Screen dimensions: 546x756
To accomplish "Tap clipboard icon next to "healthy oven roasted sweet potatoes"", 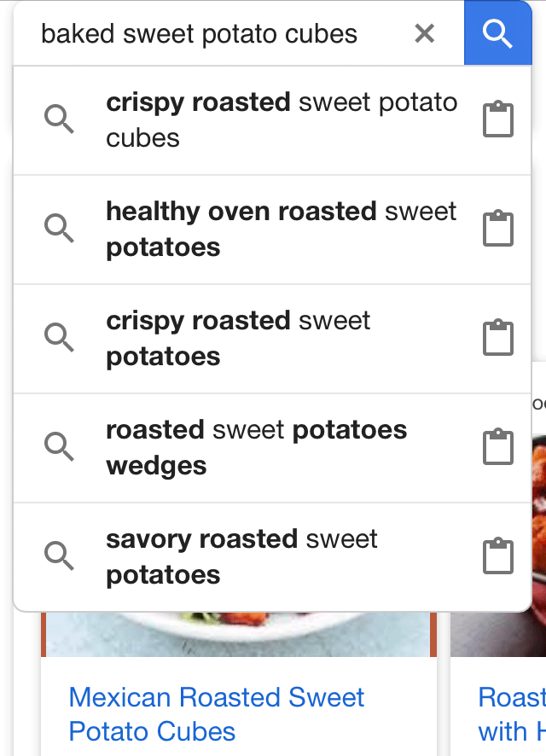I will [x=497, y=228].
